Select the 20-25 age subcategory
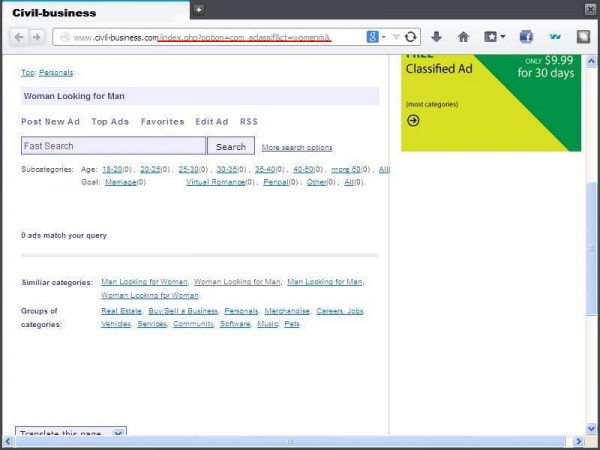The image size is (600, 450). [150, 169]
